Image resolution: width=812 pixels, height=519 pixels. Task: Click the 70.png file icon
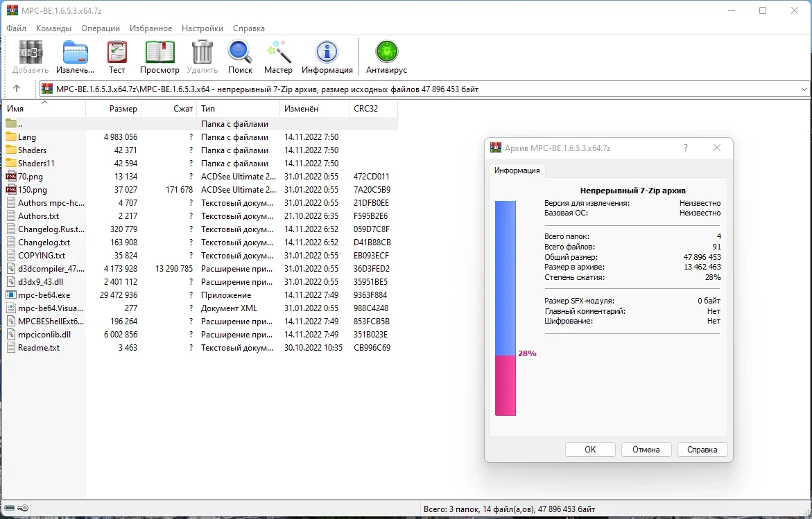pos(11,177)
